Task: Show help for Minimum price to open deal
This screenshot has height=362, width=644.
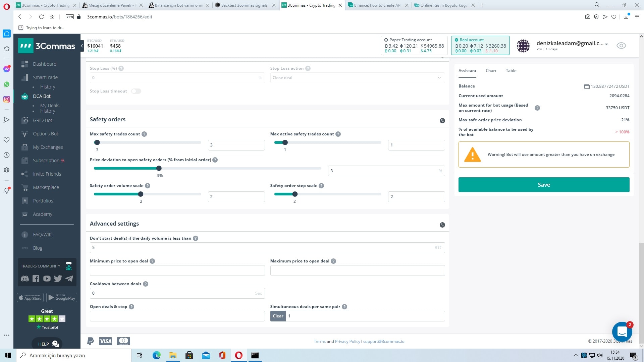Action: click(x=152, y=261)
